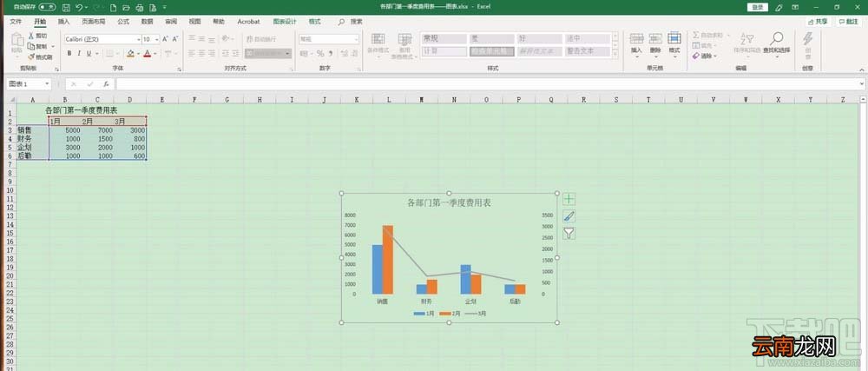The width and height of the screenshot is (868, 371).
Task: Expand the Name Box dropdown arrow
Action: (x=47, y=84)
